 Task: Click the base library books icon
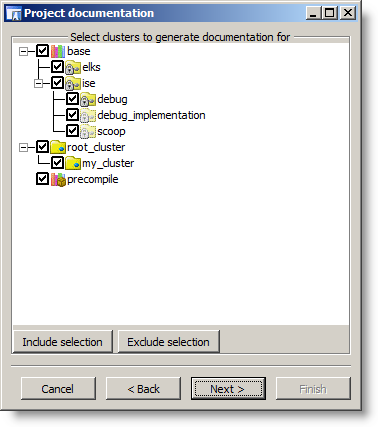coord(58,51)
